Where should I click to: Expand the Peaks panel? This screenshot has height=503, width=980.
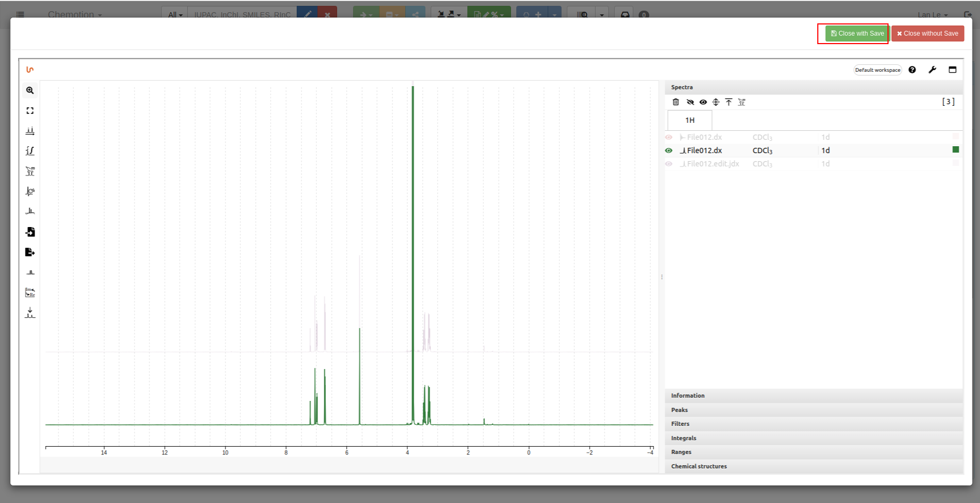(680, 410)
